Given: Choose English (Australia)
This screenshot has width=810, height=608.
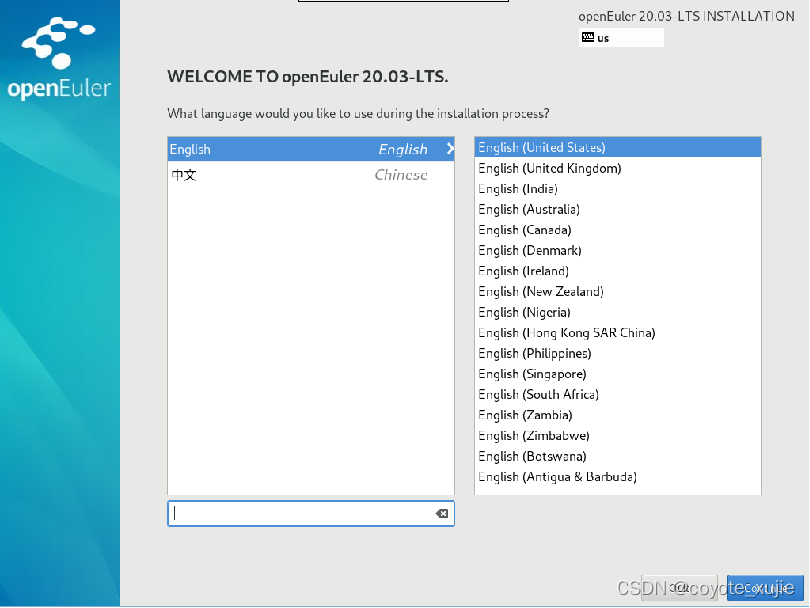Looking at the screenshot, I should (x=618, y=209).
